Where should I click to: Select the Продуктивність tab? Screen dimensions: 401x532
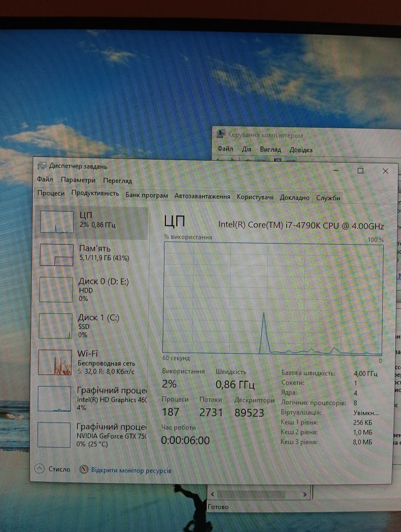[x=95, y=194]
